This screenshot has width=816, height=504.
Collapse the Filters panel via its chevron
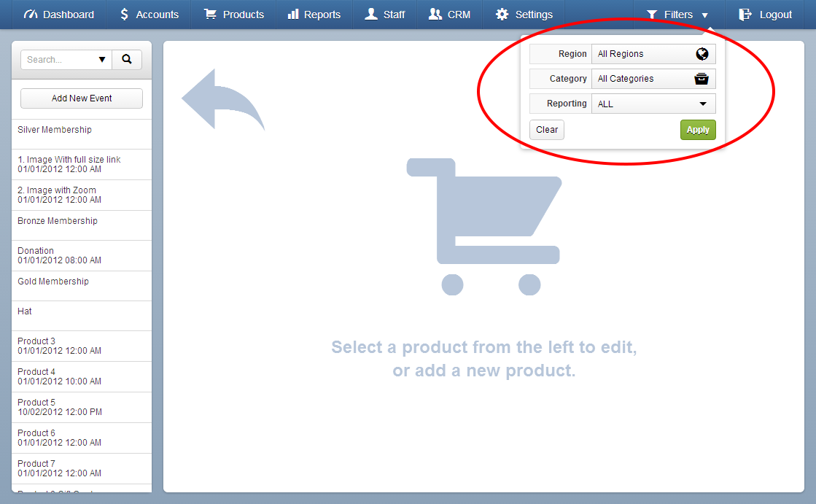pyautogui.click(x=703, y=14)
